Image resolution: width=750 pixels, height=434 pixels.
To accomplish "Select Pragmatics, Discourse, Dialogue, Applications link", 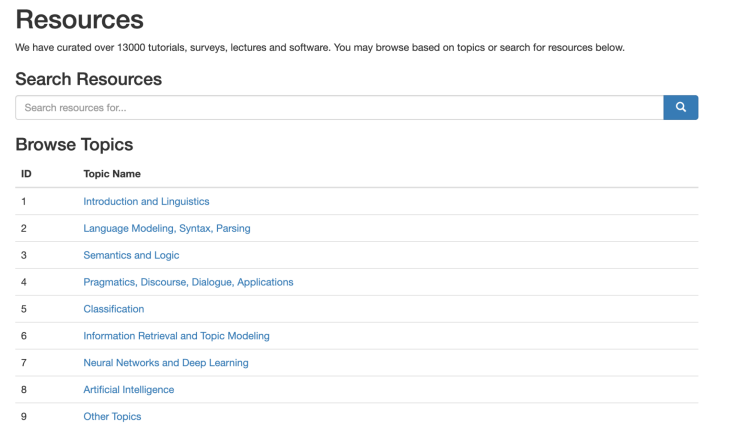I will click(188, 282).
